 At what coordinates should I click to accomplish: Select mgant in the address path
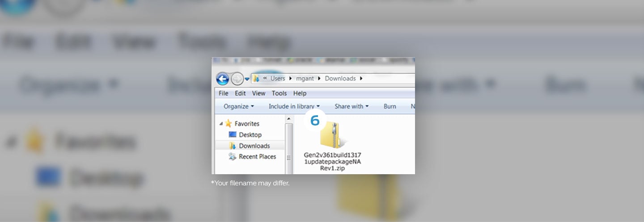305,79
